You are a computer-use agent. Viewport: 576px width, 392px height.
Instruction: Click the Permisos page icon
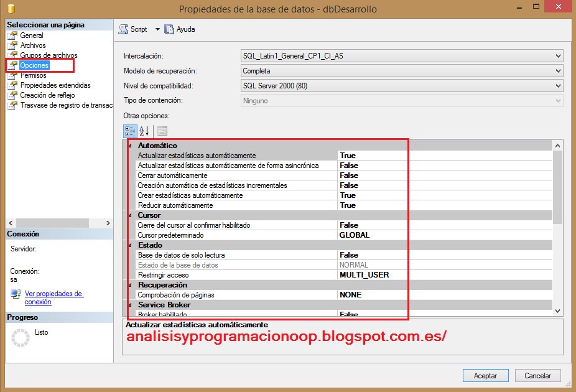(x=12, y=75)
